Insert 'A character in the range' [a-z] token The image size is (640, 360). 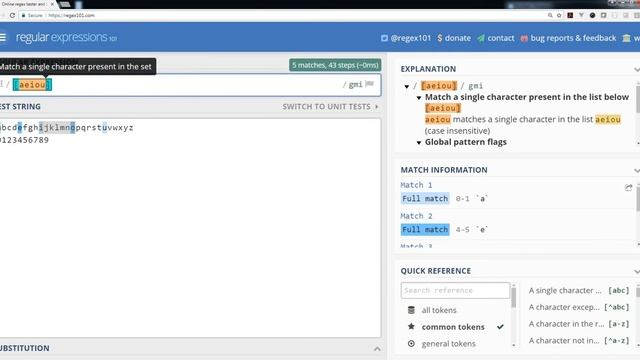click(579, 324)
